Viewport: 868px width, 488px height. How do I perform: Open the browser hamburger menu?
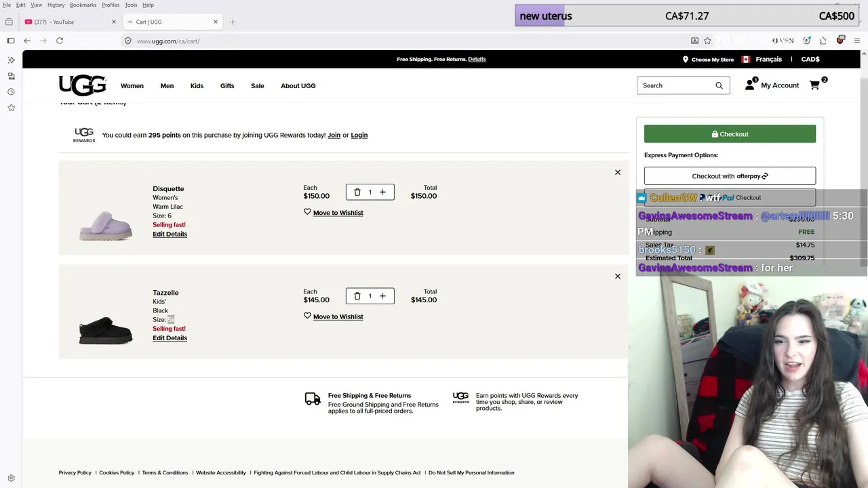(857, 41)
